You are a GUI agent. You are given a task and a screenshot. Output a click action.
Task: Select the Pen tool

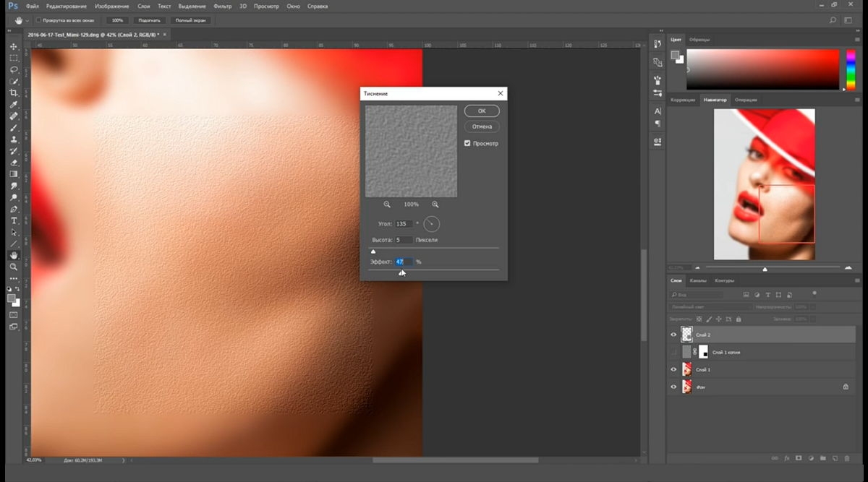pyautogui.click(x=14, y=208)
